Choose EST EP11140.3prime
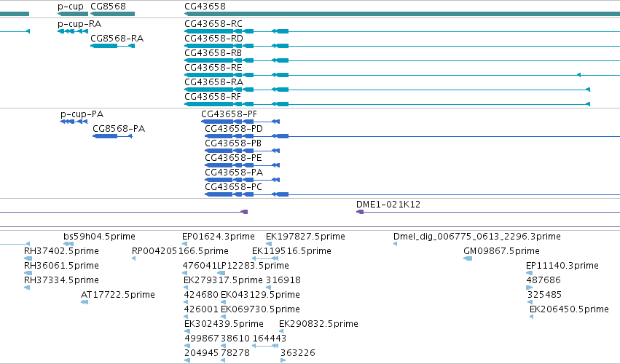 pyautogui.click(x=562, y=266)
